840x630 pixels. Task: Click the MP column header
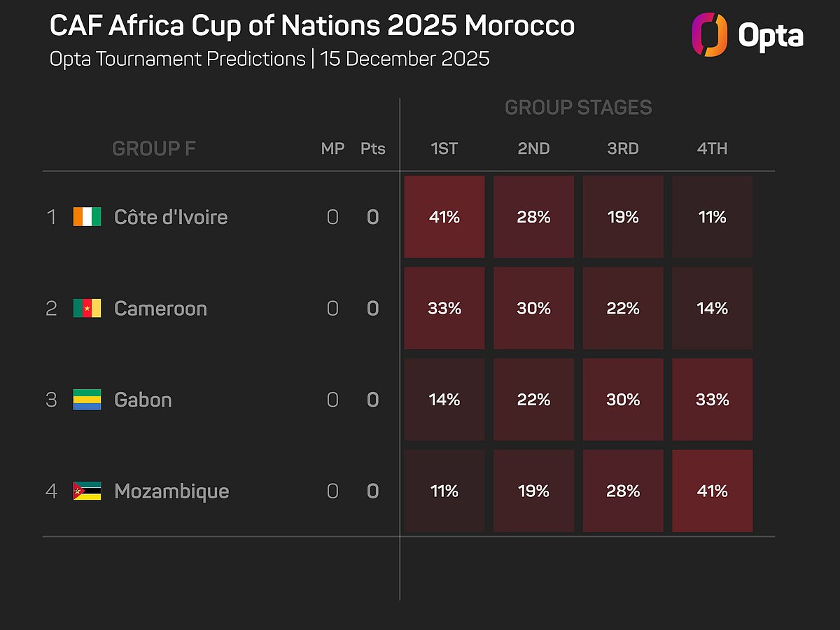tap(332, 148)
